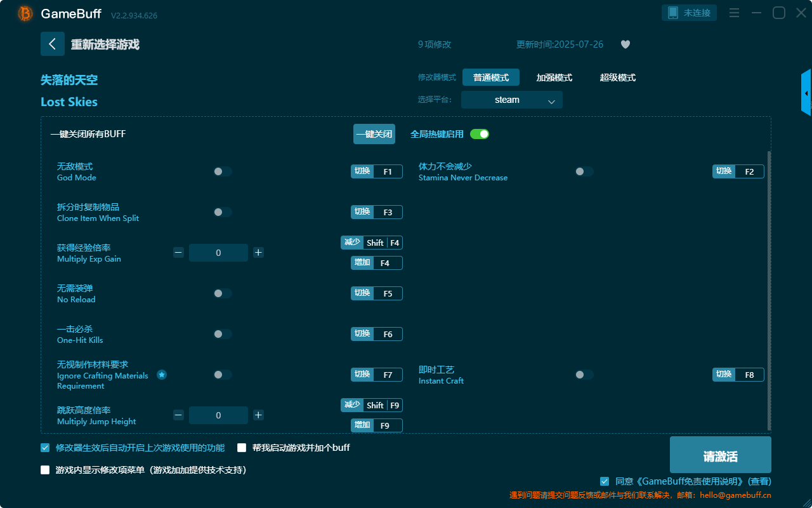Click the 一键关闭 button
Viewport: 812px width, 508px height.
[374, 134]
